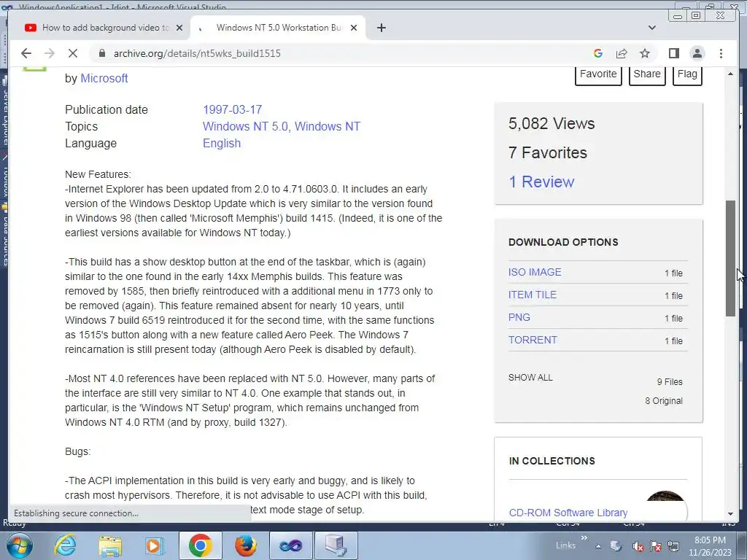The height and width of the screenshot is (560, 747).
Task: Open the 1997-03-17 publication date link
Action: coord(232,109)
